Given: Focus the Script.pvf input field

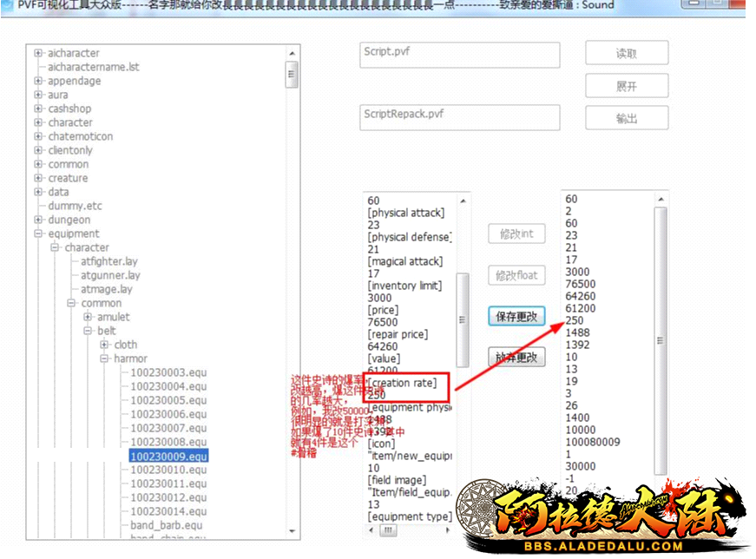Looking at the screenshot, I should 459,54.
